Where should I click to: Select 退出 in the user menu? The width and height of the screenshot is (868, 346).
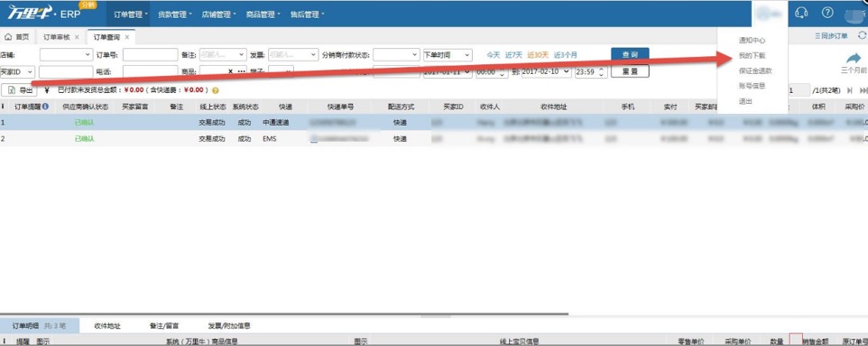(745, 101)
